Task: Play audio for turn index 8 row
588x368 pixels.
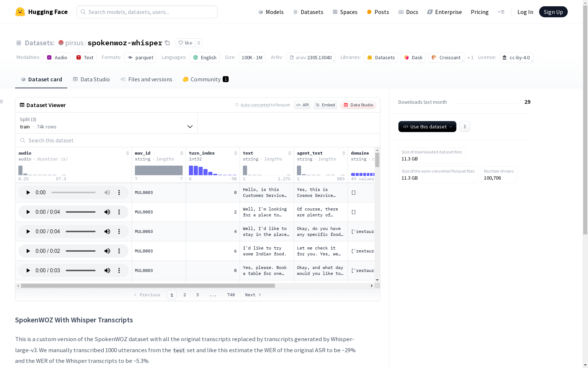Action: point(28,270)
